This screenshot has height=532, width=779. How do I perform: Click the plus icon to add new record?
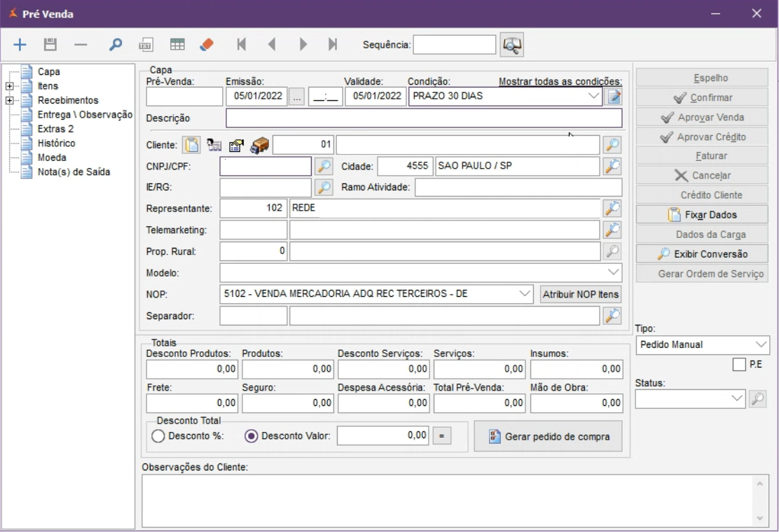(x=20, y=45)
